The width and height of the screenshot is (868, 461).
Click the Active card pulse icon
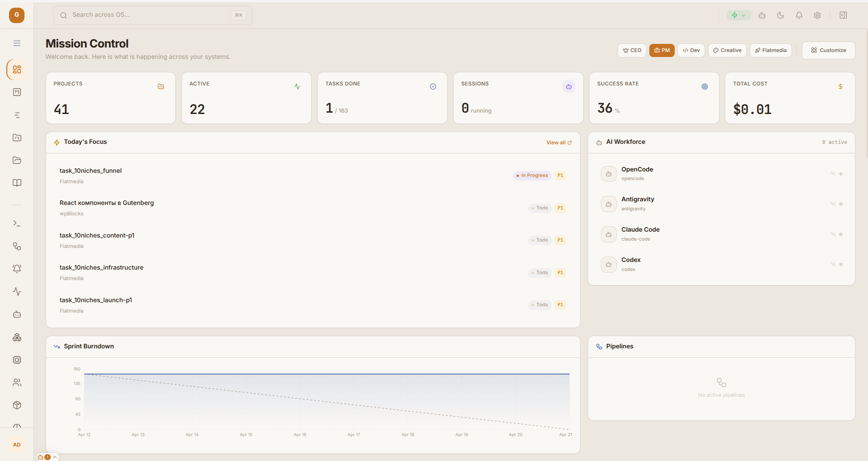[297, 86]
